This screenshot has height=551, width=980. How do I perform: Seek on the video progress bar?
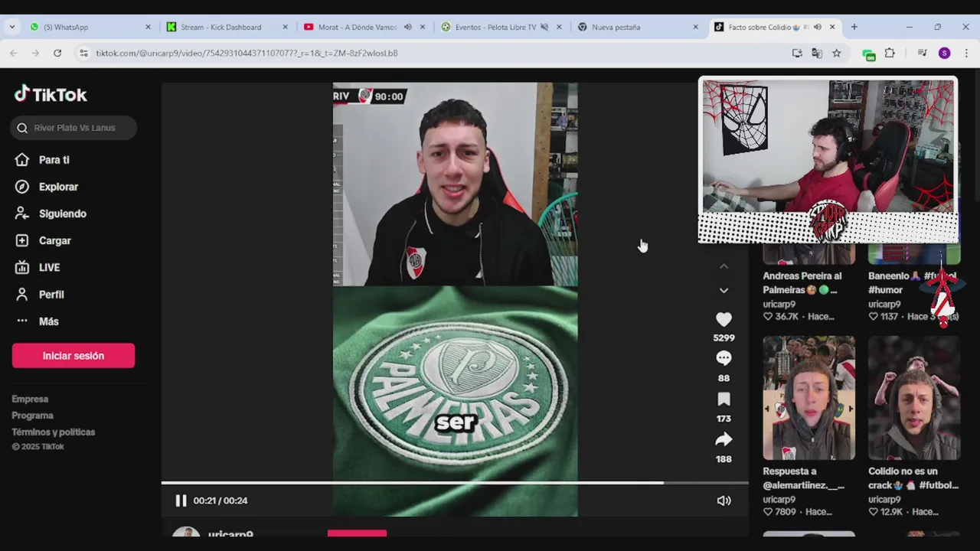point(455,483)
